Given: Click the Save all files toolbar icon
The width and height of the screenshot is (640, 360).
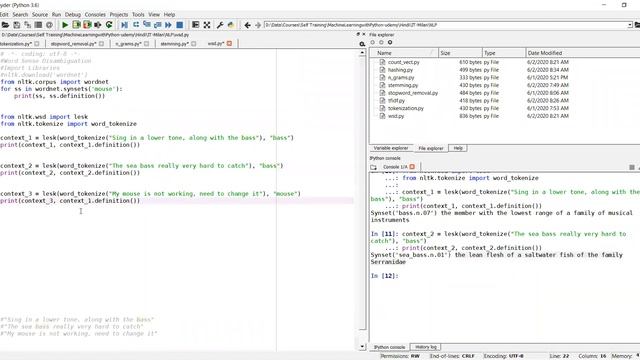Looking at the screenshot, I should (x=27, y=25).
